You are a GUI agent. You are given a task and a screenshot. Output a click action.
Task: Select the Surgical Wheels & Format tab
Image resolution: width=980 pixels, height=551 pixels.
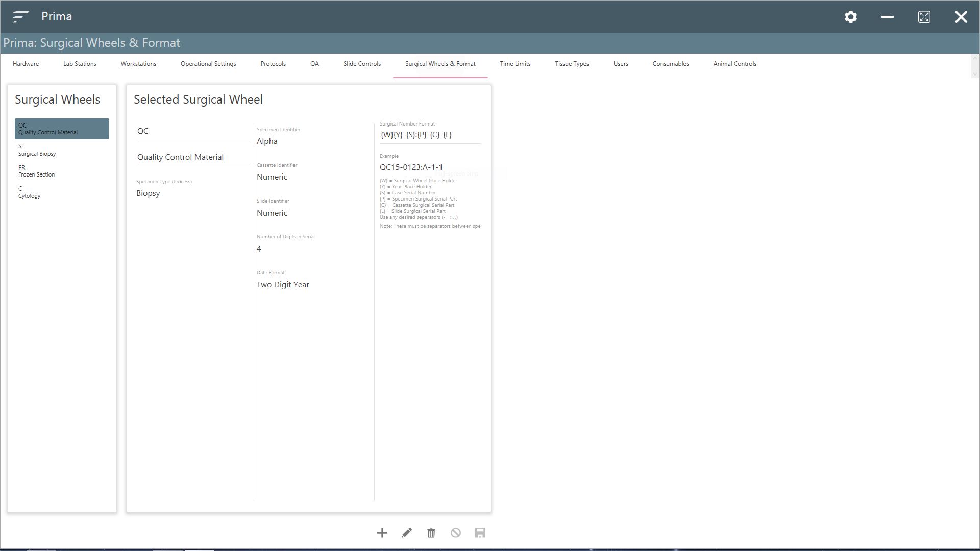[440, 64]
